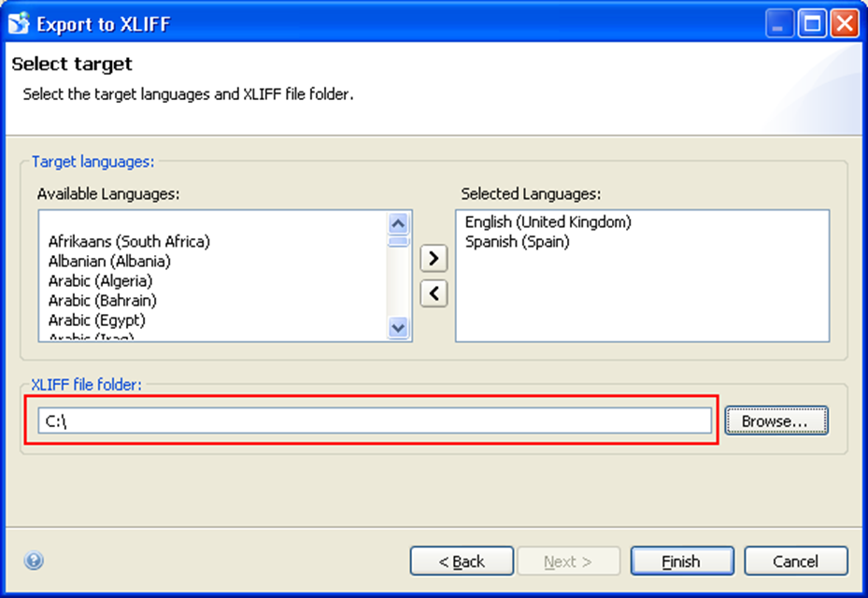
Task: Pick Arabic (Bahrain) from the list
Action: [x=102, y=300]
